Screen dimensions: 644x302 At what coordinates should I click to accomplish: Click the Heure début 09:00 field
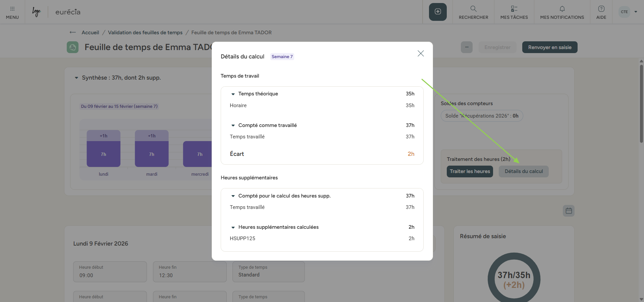click(110, 272)
